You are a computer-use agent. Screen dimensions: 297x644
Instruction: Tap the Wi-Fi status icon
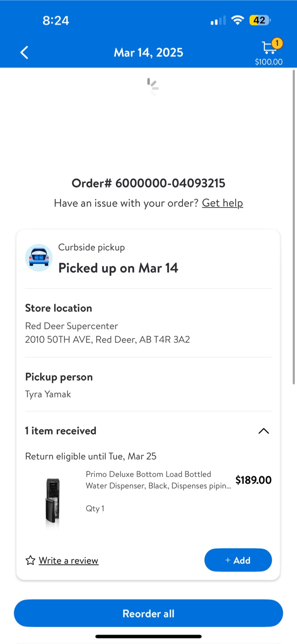238,20
